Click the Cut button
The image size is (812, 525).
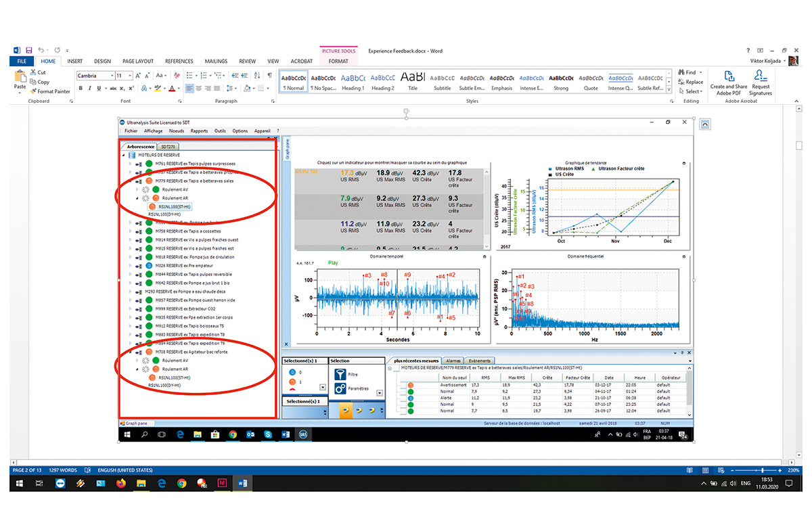pos(38,72)
